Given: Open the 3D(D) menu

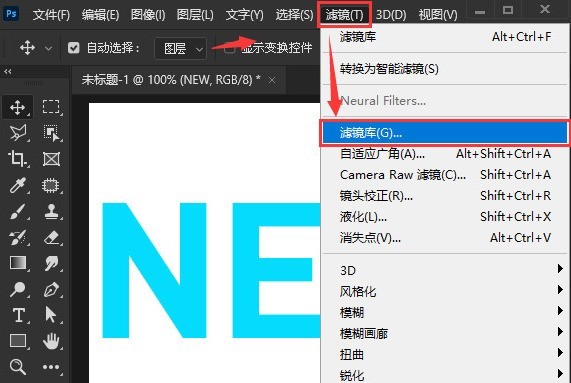Looking at the screenshot, I should tap(391, 15).
